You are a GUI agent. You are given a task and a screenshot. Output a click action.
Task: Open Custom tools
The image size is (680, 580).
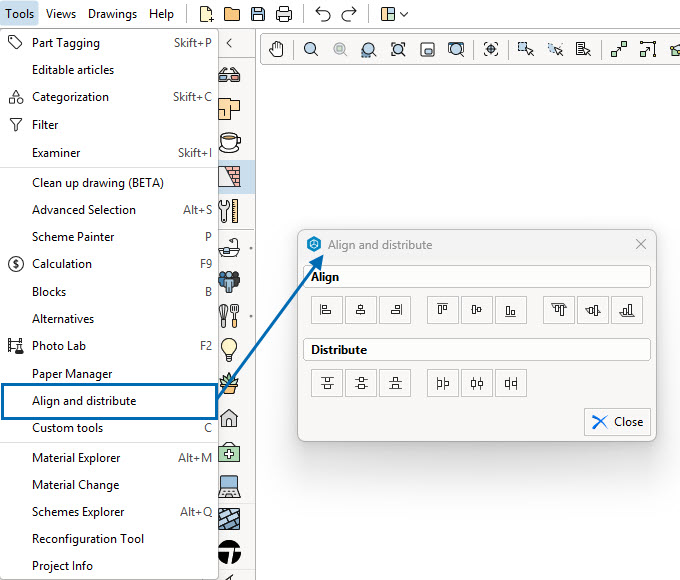pos(109,428)
